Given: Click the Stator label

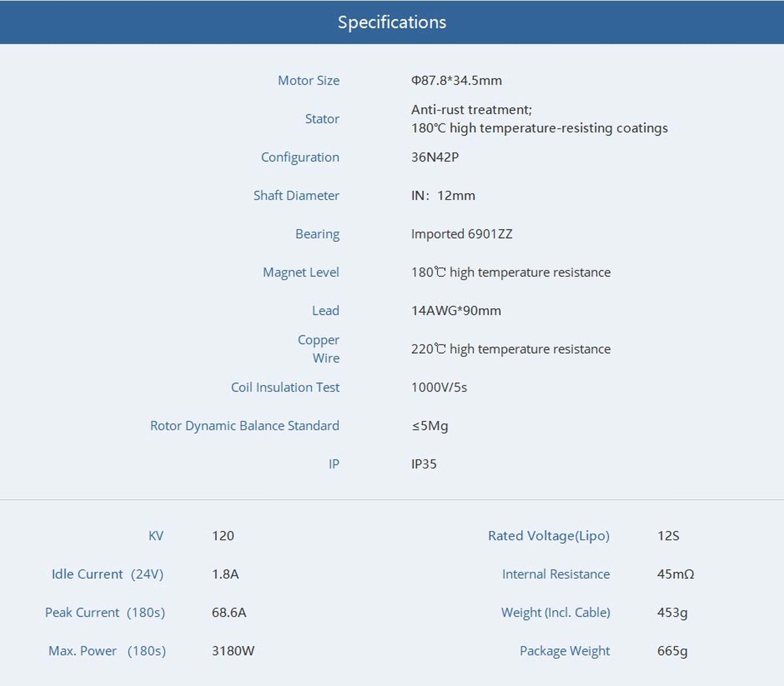Looking at the screenshot, I should point(322,119).
